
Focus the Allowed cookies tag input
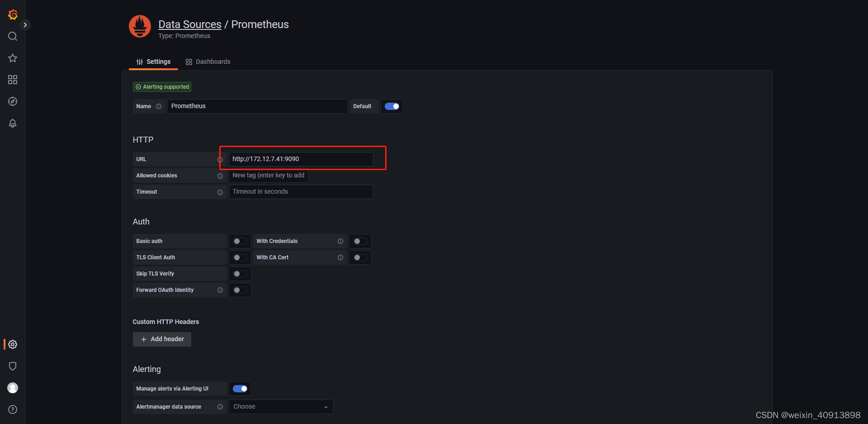(x=269, y=176)
